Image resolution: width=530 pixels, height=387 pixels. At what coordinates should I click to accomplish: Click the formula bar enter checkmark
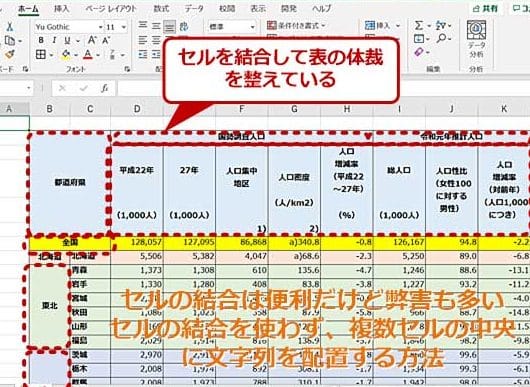pyautogui.click(x=83, y=89)
